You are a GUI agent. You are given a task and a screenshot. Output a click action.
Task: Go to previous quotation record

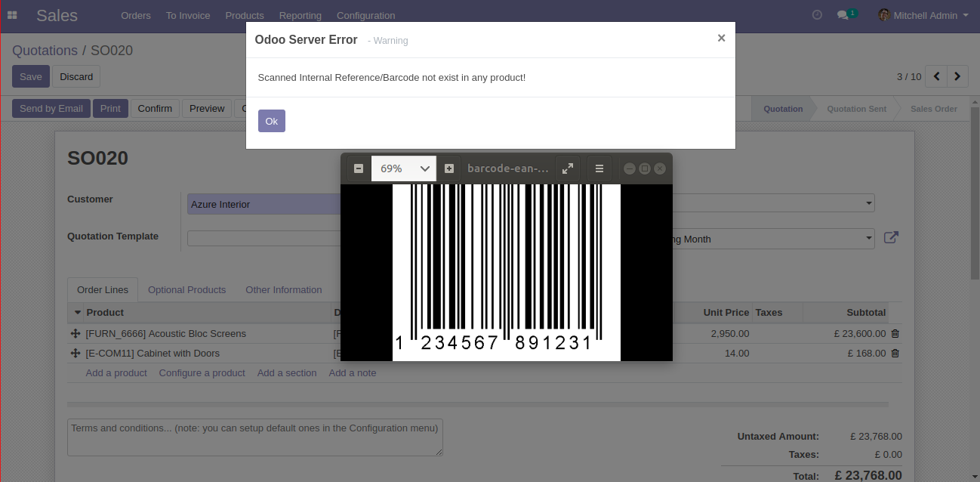[x=936, y=76]
